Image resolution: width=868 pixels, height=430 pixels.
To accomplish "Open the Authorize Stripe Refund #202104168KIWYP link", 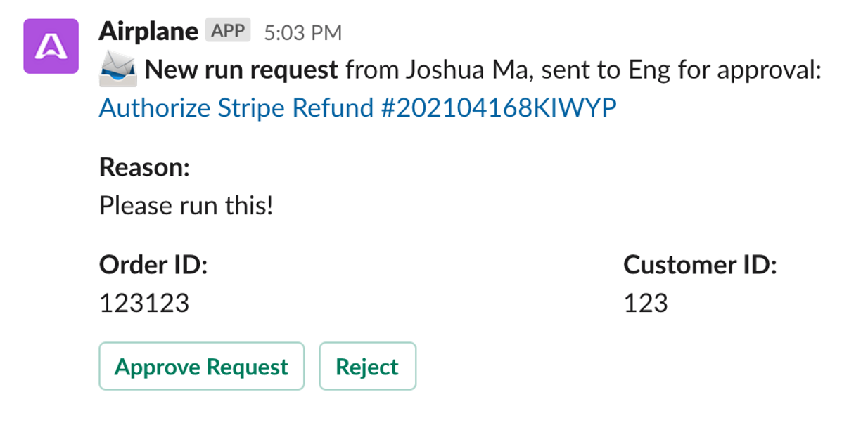I will [x=358, y=108].
